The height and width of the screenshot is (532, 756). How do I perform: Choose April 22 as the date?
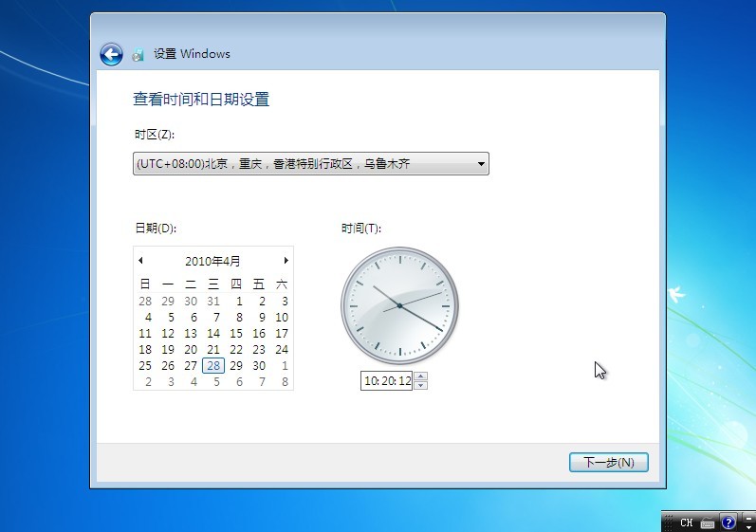(x=236, y=350)
